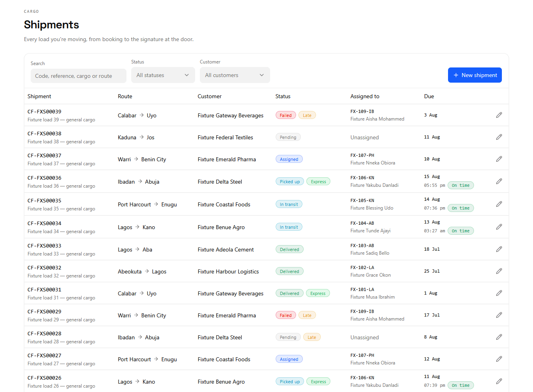Viewport: 533px width, 392px height.
Task: Click the CARGO breadcrumb label
Action: tap(32, 12)
